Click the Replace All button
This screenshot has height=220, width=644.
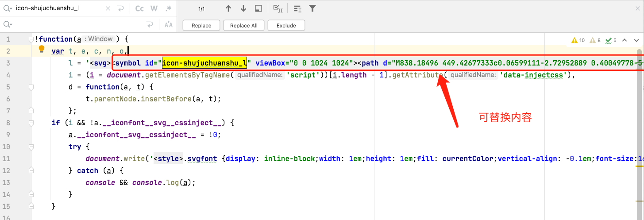tap(244, 25)
